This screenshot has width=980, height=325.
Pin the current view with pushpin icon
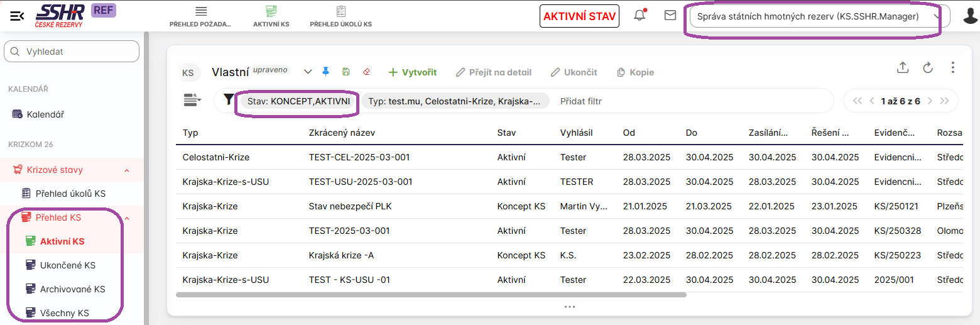(325, 72)
